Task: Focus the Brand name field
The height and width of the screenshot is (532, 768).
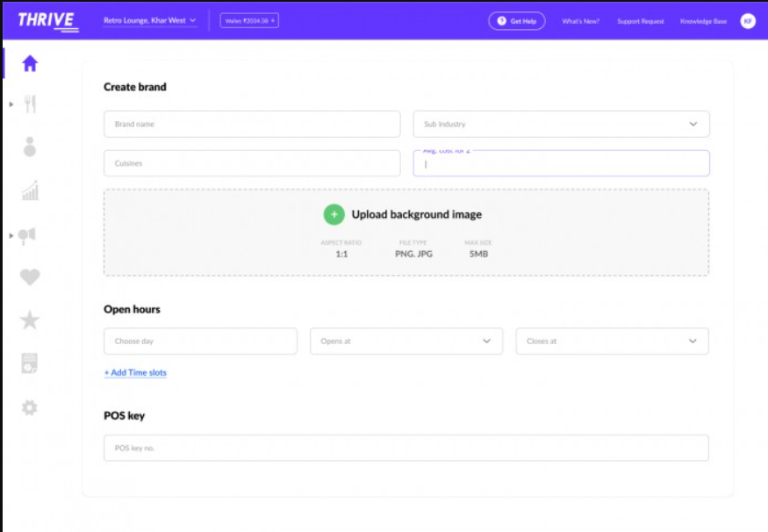Action: click(x=252, y=124)
